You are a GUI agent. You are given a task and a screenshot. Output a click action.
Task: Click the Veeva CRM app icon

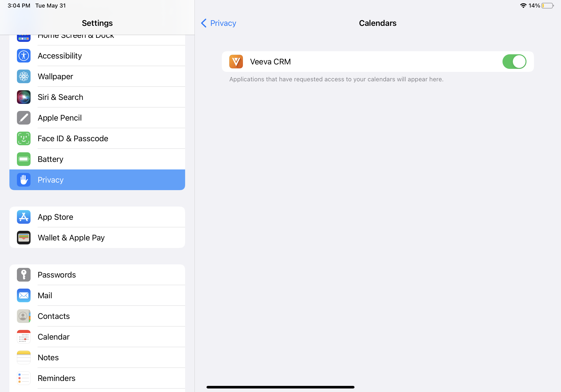236,62
